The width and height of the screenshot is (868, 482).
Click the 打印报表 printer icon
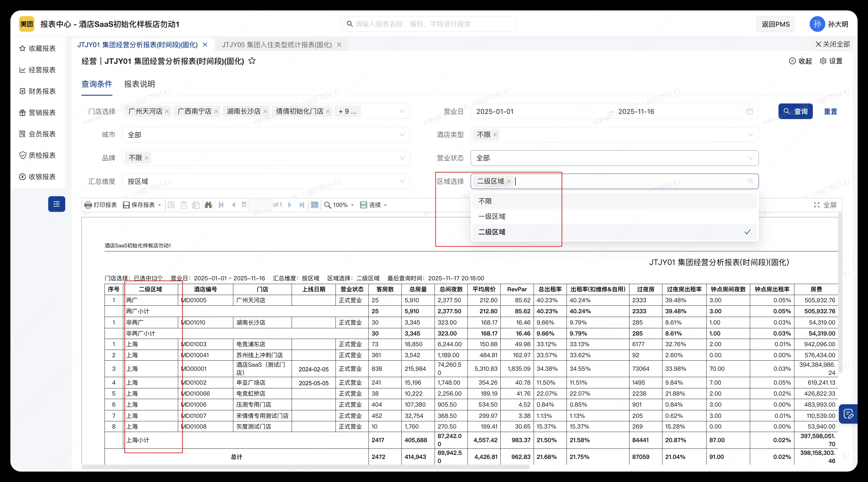(x=88, y=205)
